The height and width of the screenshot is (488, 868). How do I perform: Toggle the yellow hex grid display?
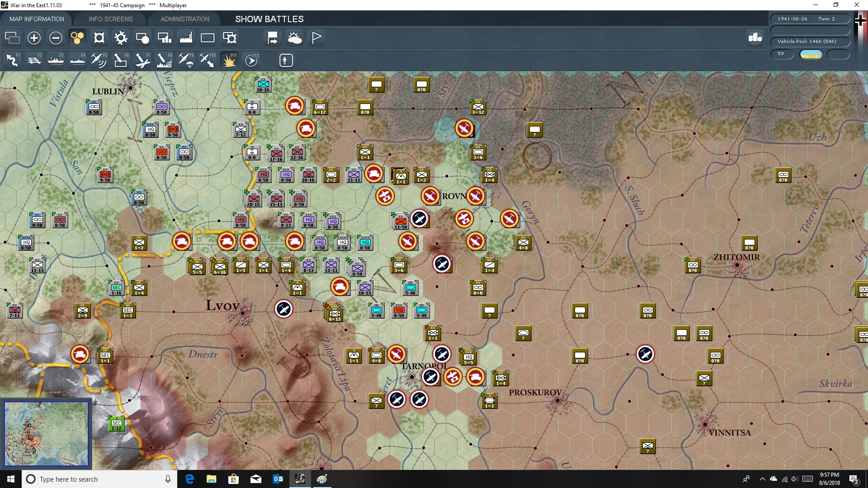point(77,38)
